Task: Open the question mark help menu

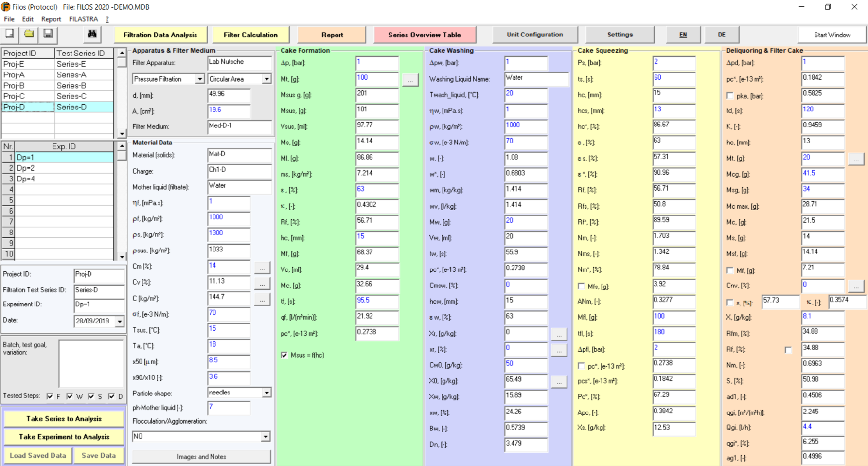Action: (107, 19)
